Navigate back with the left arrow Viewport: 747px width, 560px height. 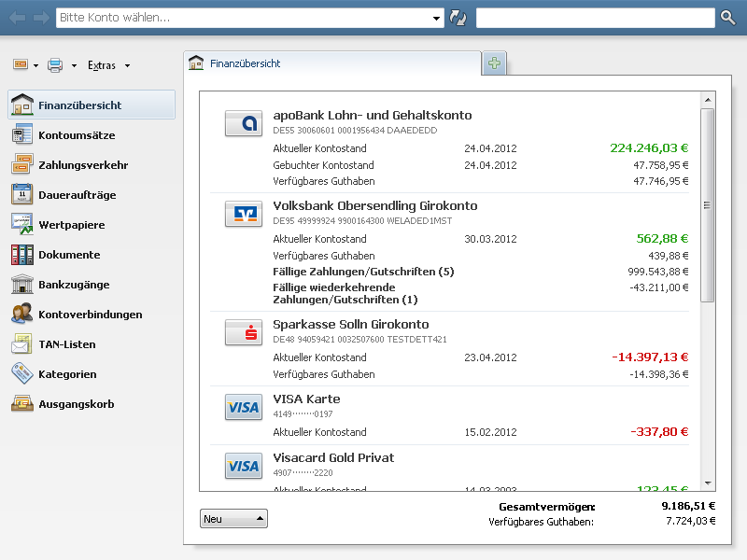click(16, 17)
